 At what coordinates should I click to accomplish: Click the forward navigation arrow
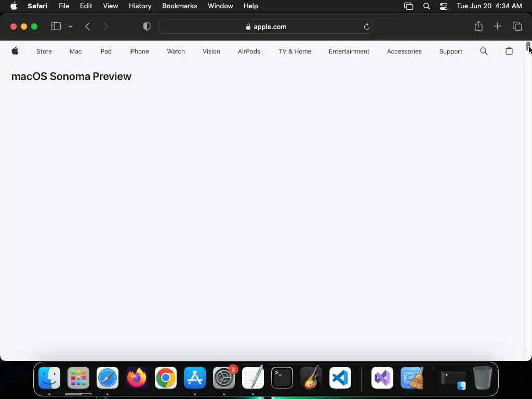coord(105,26)
